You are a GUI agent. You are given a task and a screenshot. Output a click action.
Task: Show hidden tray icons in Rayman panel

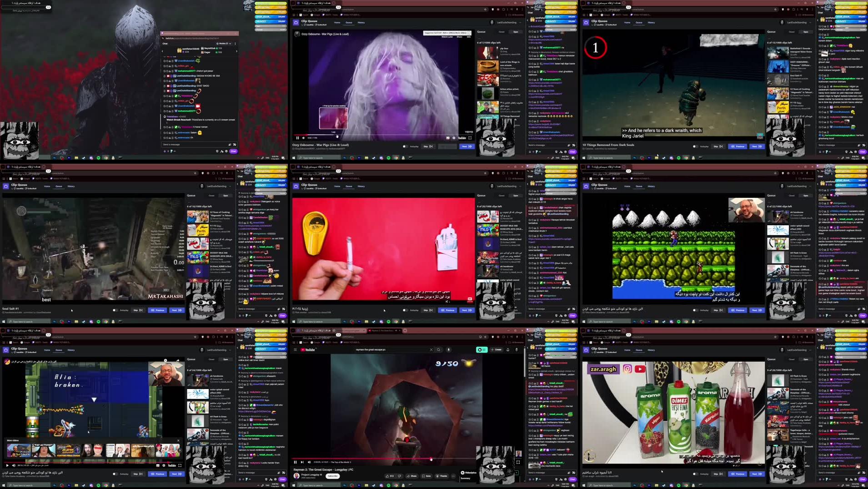tap(549, 485)
